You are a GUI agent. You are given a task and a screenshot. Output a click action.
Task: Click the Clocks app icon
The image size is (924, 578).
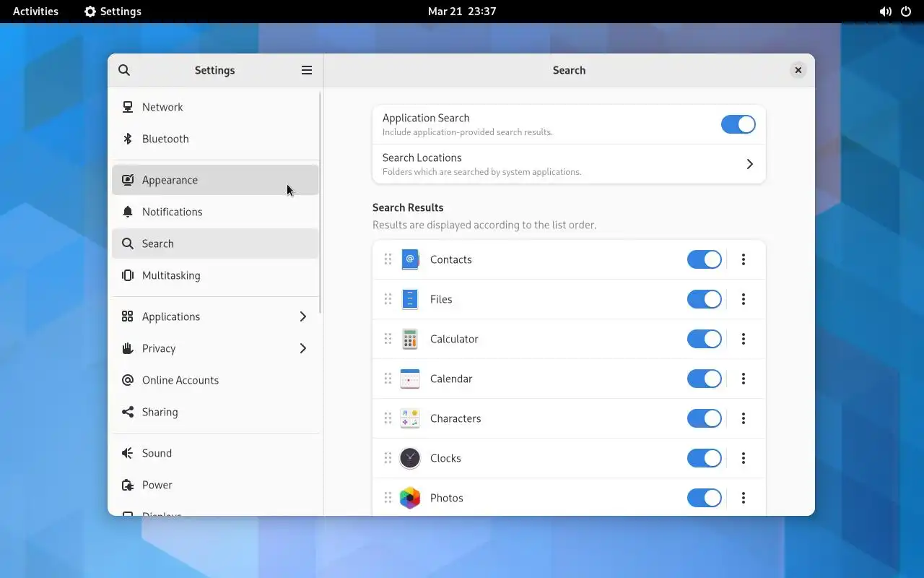[410, 458]
